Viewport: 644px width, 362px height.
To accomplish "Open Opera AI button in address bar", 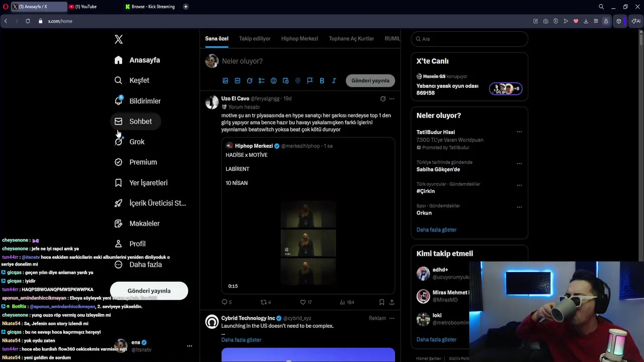I will [x=636, y=21].
